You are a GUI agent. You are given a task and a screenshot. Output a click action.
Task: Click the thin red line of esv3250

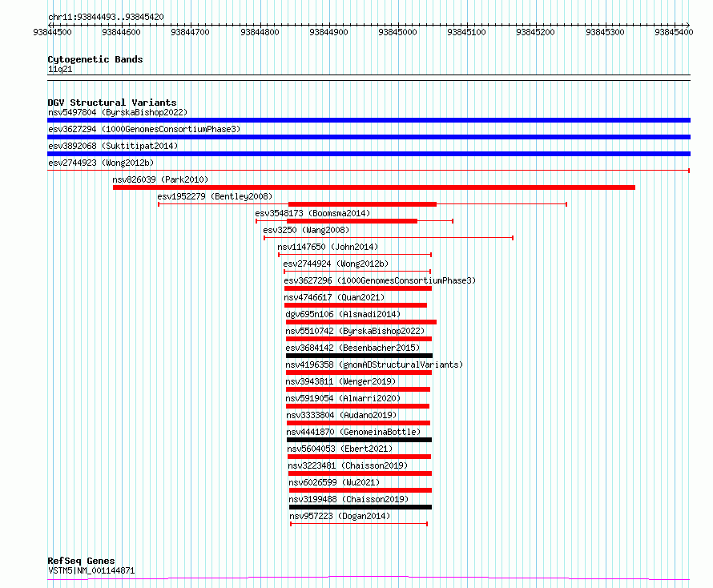pos(389,238)
